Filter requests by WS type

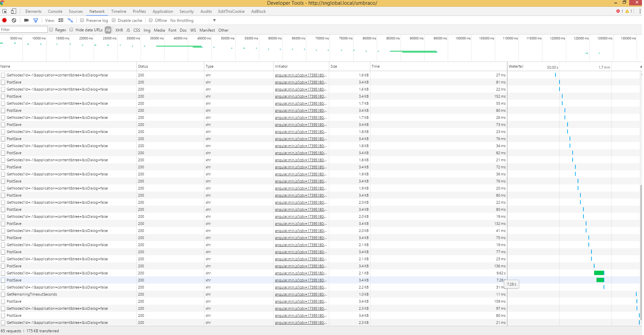tap(193, 30)
